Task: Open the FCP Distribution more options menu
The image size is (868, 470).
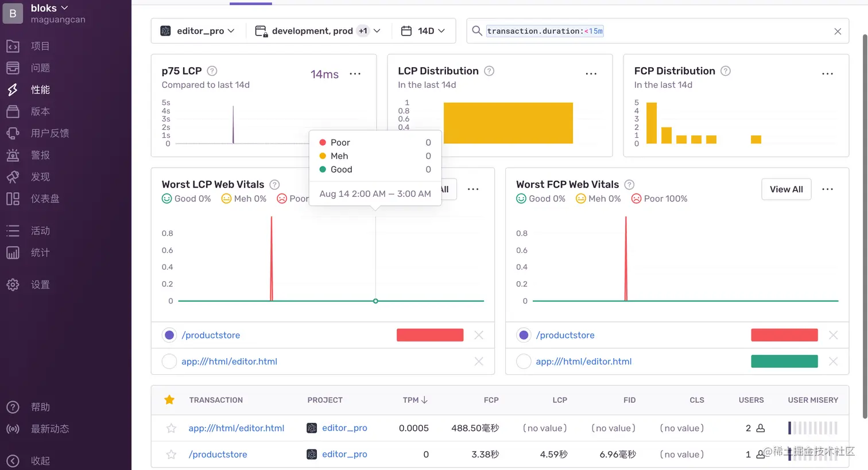Action: (x=827, y=74)
